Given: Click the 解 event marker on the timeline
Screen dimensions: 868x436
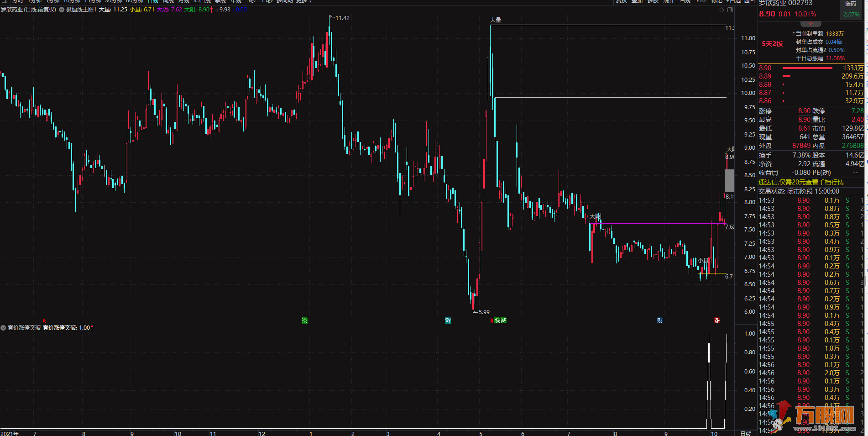Looking at the screenshot, I should click(x=448, y=320).
